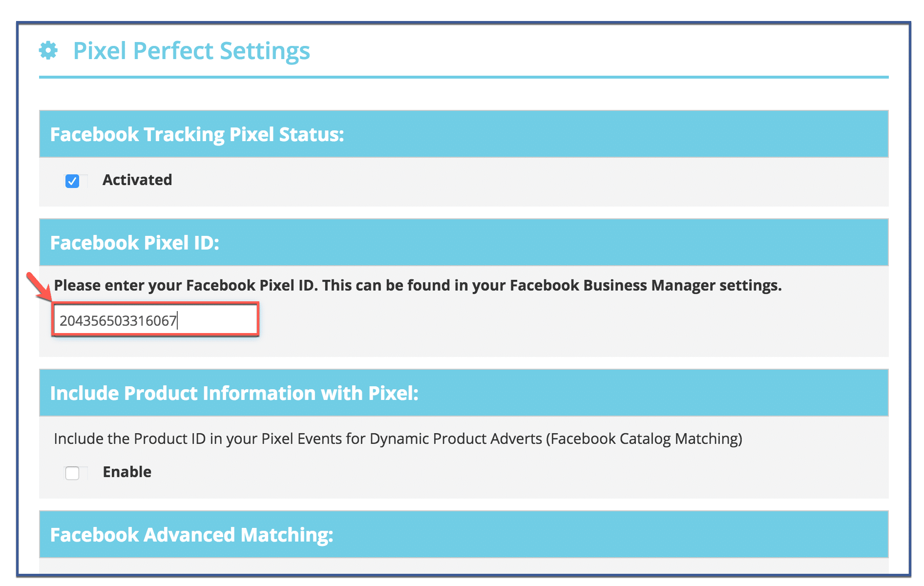
Task: Expand the Facebook Advanced Matching section header
Action: pyautogui.click(x=463, y=534)
